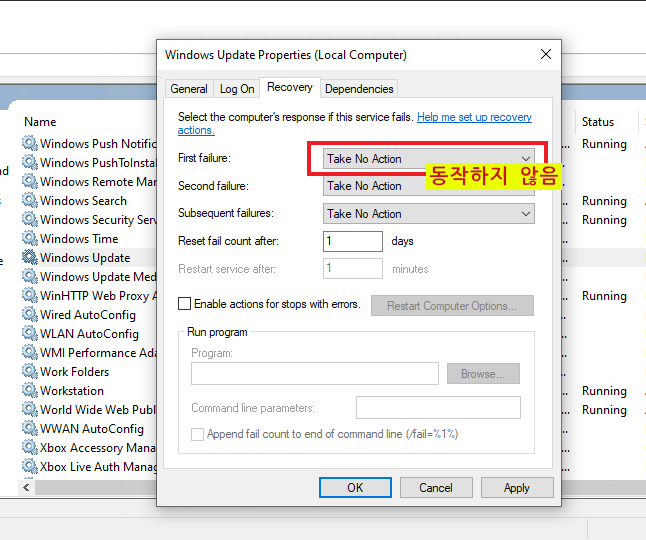Click gear icon beside WinHTTP Web Proxy
Screen dimensions: 646x540
(x=30, y=295)
